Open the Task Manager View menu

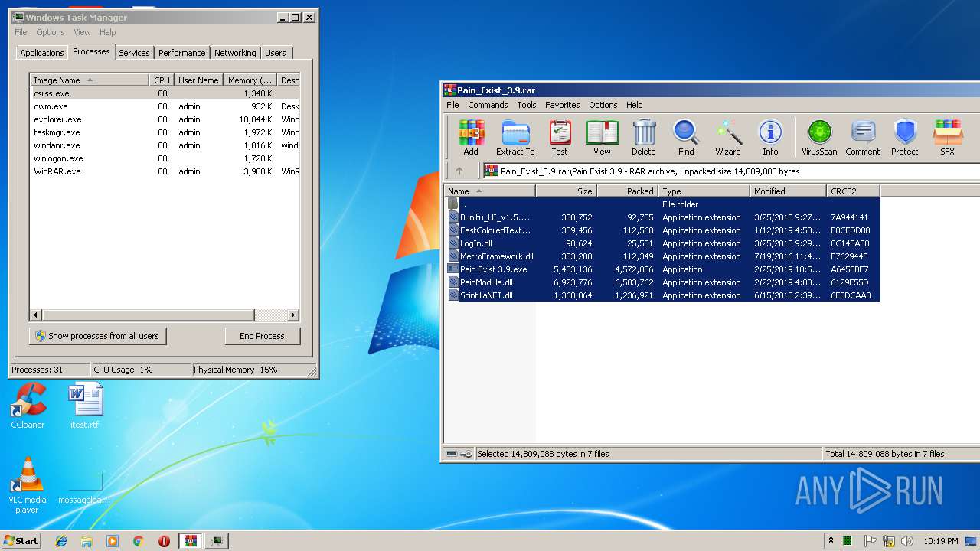(x=82, y=32)
